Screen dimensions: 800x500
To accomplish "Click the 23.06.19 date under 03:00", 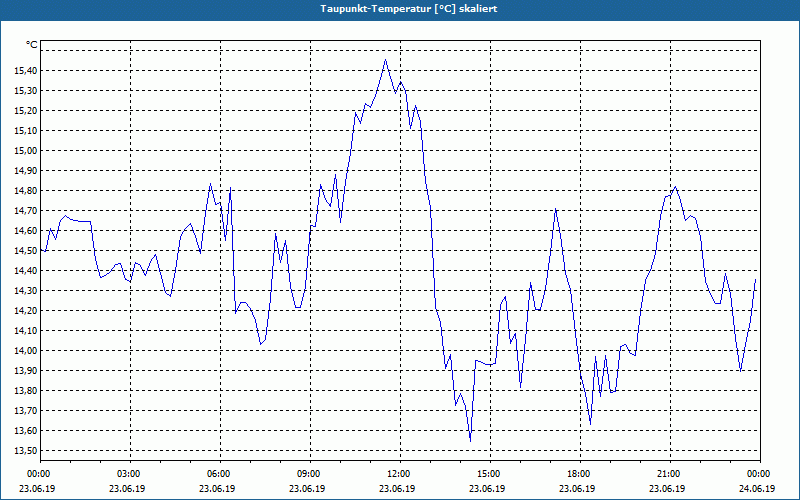I will [127, 488].
